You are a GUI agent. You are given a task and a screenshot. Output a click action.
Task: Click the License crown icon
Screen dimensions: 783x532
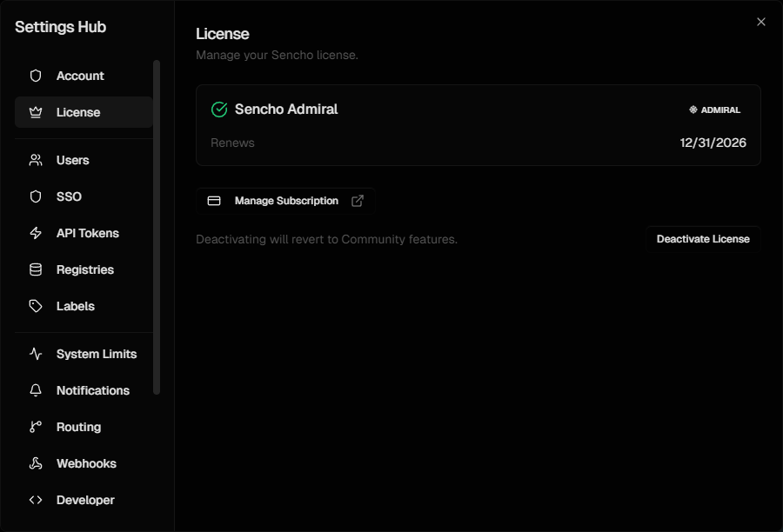coord(36,112)
